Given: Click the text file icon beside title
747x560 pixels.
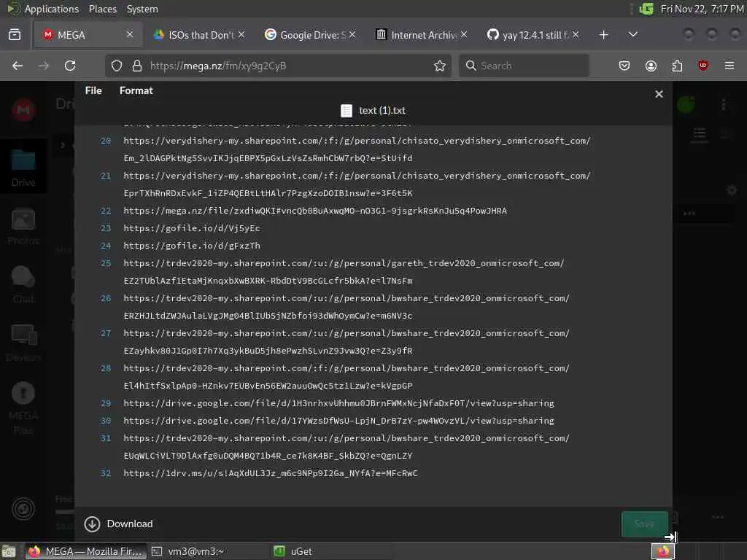Looking at the screenshot, I should 347,111.
